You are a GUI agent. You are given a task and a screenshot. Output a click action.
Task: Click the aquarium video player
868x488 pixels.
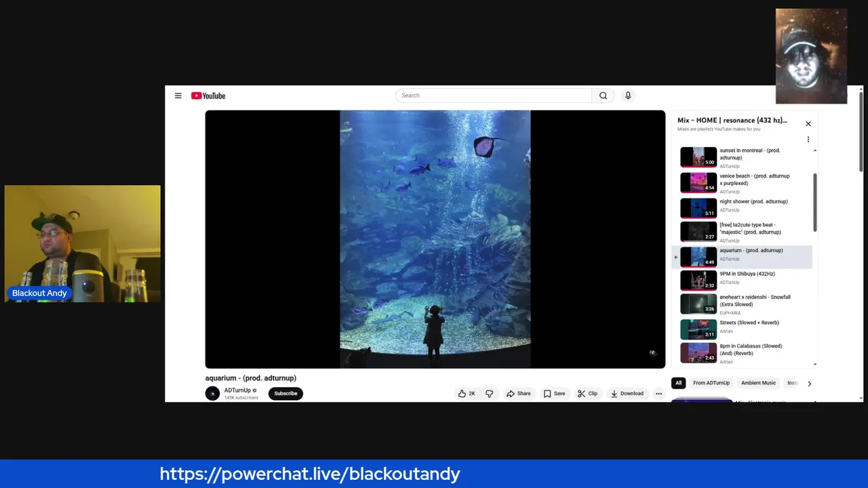coord(435,239)
